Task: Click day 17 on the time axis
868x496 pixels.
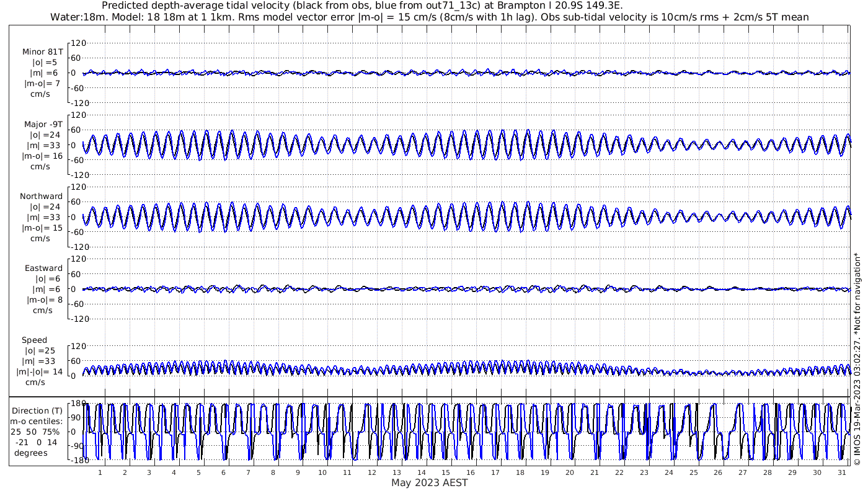Action: (495, 472)
